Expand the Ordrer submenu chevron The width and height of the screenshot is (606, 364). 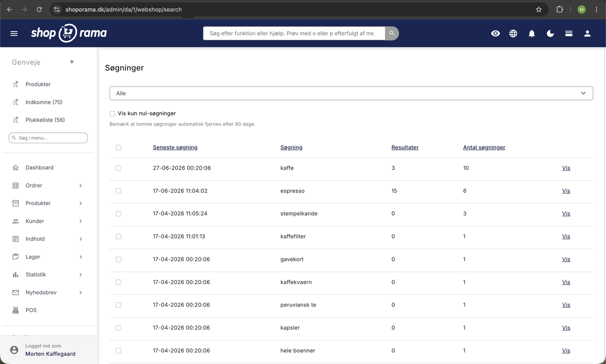click(x=81, y=186)
